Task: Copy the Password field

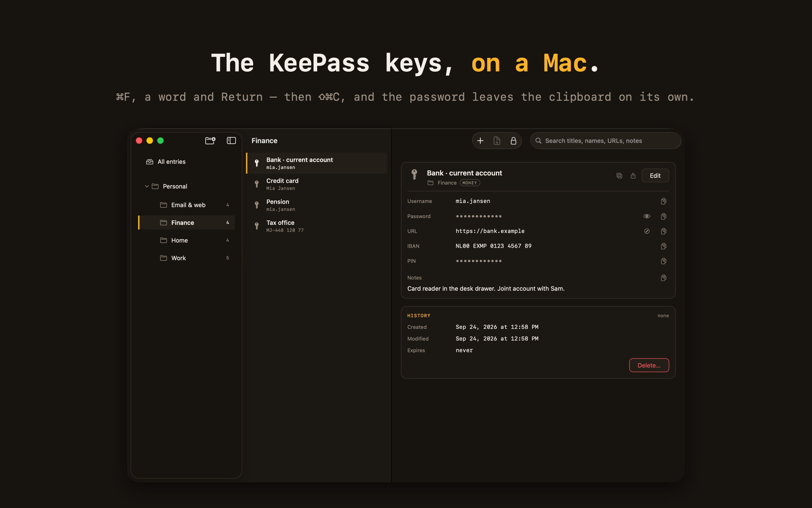Action: coord(663,216)
